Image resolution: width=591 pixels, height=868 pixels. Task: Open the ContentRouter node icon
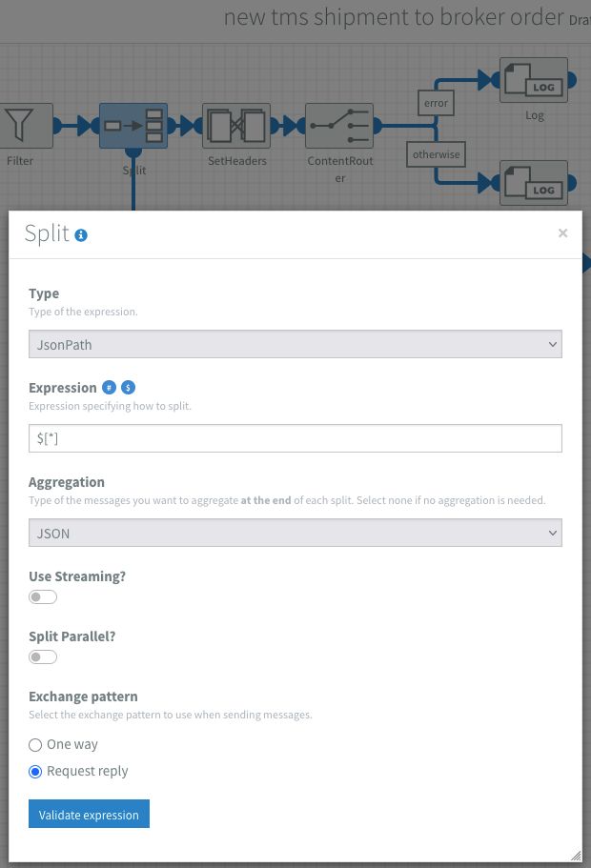pyautogui.click(x=339, y=126)
